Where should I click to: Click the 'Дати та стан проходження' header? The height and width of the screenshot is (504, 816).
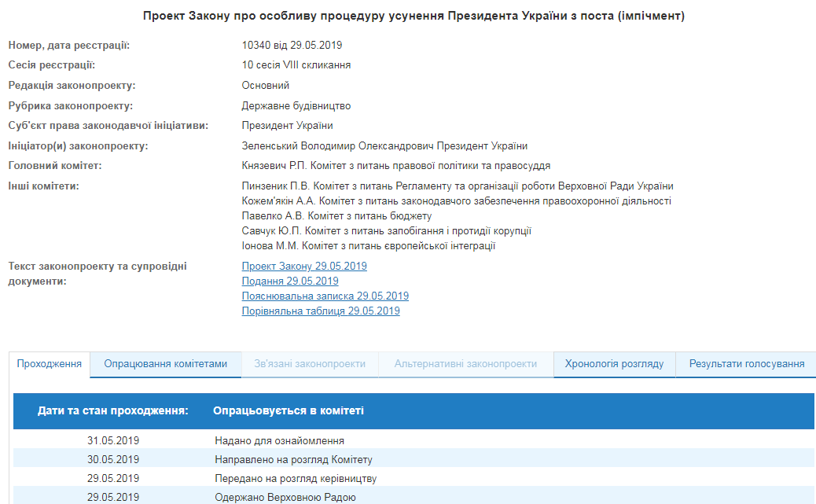(113, 411)
